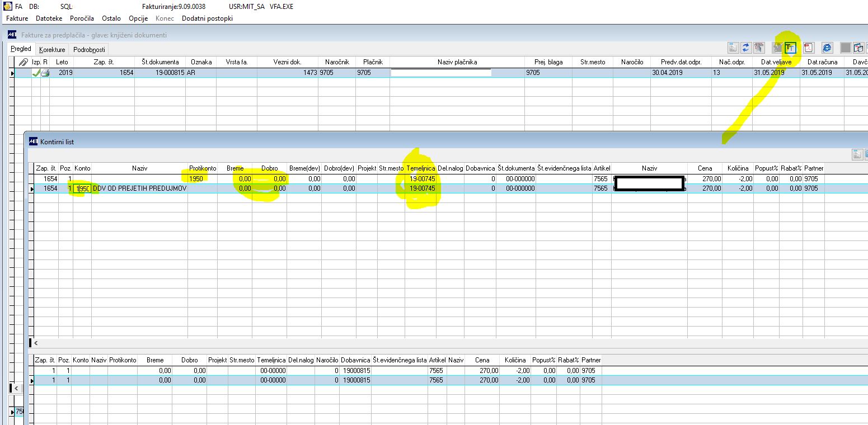Select the 2019 cell under Leto
Image resolution: width=868 pixels, height=425 pixels.
(x=62, y=73)
